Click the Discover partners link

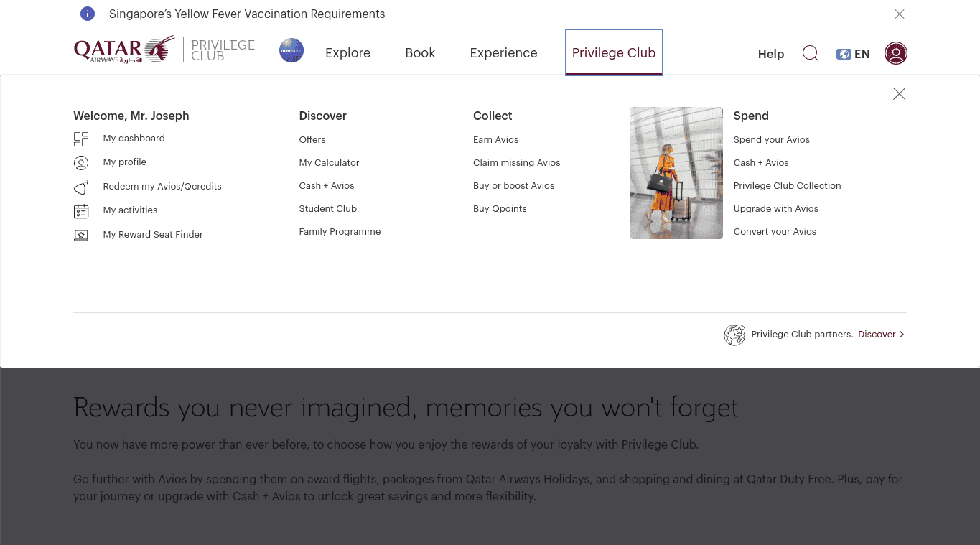[x=877, y=335]
